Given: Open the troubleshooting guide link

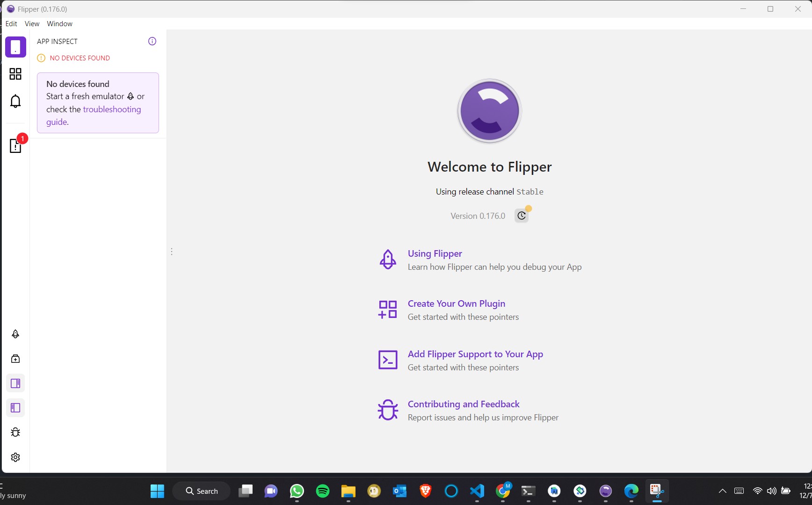Looking at the screenshot, I should [x=112, y=109].
